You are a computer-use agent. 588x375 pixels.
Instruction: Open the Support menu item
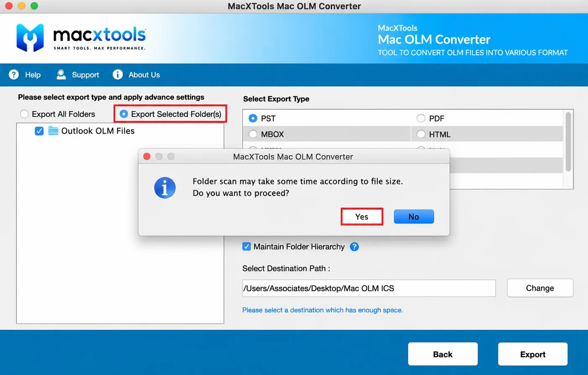pyautogui.click(x=85, y=75)
